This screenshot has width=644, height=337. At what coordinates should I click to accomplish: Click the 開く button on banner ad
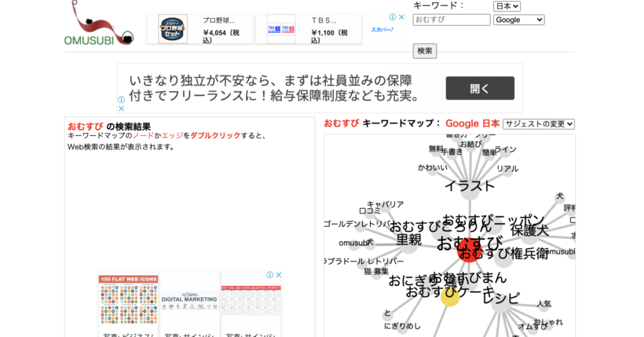pos(480,88)
